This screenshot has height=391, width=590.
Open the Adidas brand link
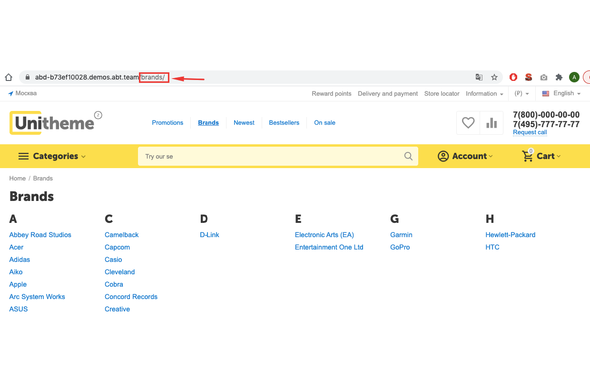19,260
